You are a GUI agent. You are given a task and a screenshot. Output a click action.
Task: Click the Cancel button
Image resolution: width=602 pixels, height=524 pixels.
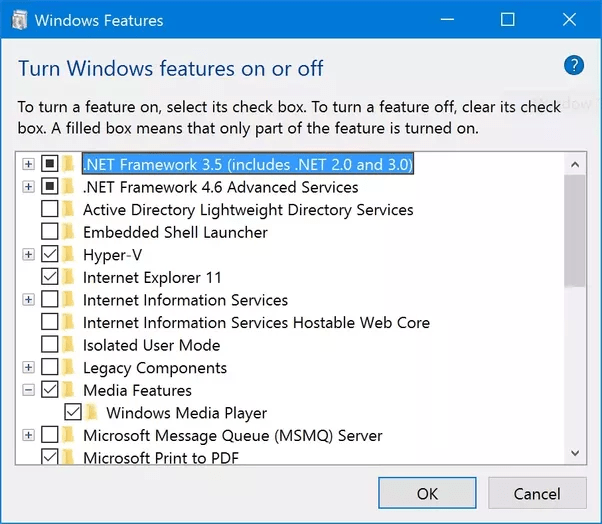tap(537, 493)
